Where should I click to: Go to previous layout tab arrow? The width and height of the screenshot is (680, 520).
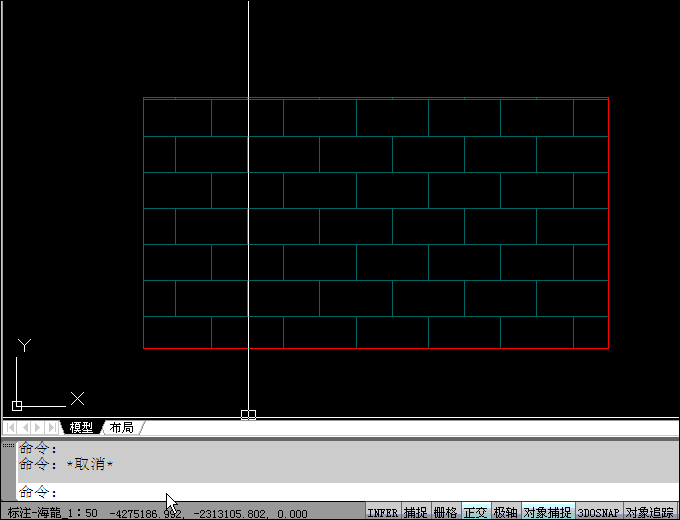[25, 428]
